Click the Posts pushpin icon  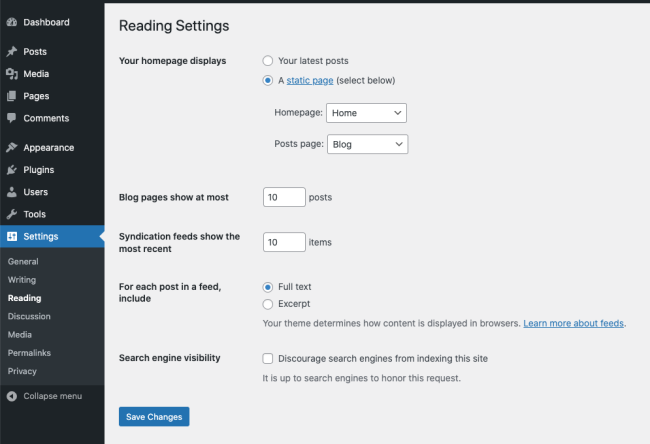12,51
